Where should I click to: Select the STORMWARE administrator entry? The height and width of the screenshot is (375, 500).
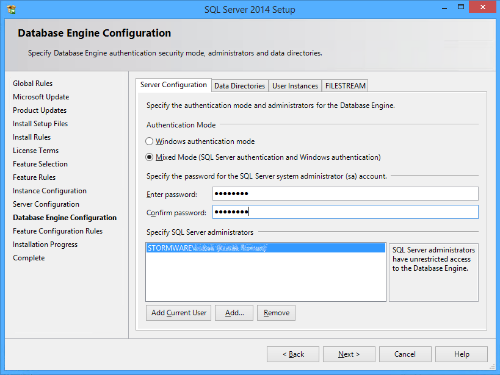266,248
